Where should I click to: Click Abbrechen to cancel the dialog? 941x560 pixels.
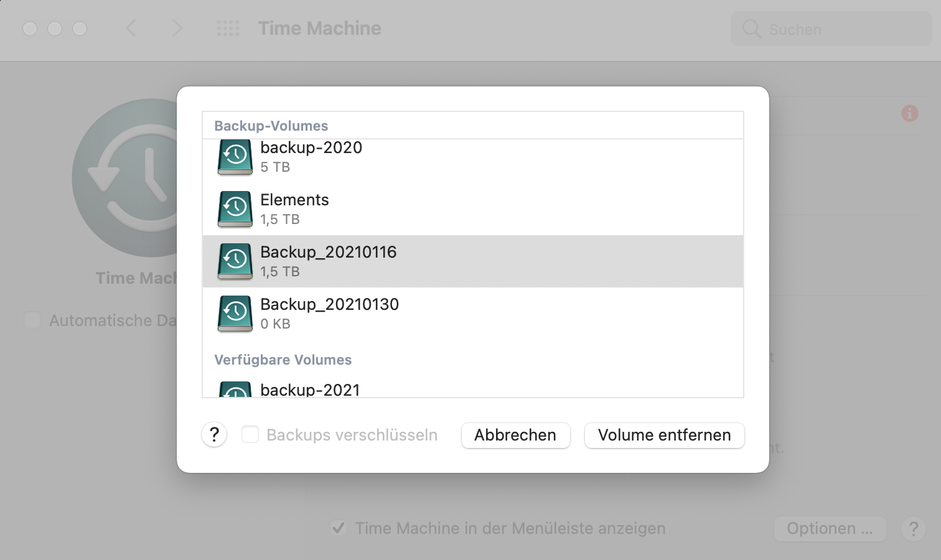pyautogui.click(x=515, y=435)
